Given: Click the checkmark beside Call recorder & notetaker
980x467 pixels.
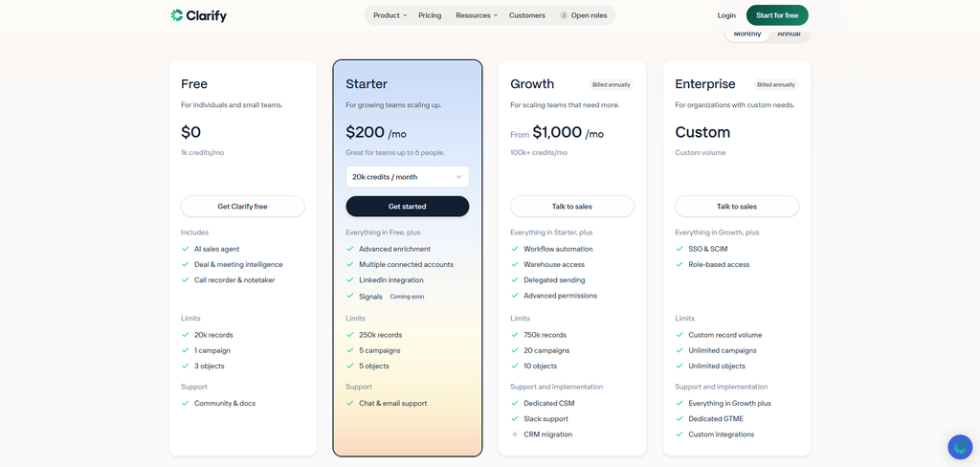Looking at the screenshot, I should (186, 280).
